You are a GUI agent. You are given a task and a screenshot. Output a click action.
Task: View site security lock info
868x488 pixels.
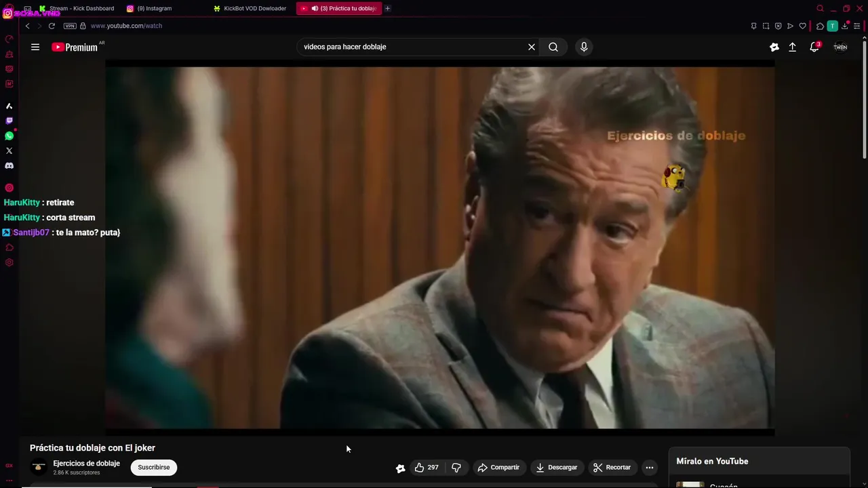click(83, 26)
